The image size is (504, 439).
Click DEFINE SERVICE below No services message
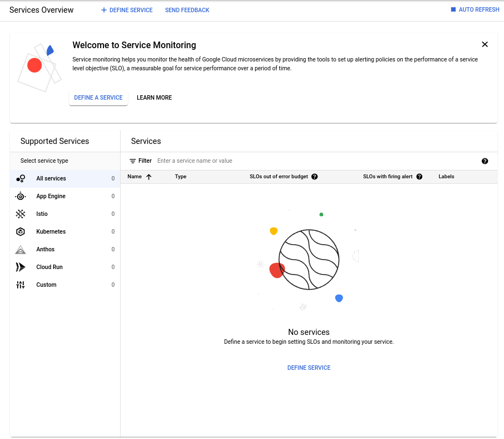[x=309, y=367]
